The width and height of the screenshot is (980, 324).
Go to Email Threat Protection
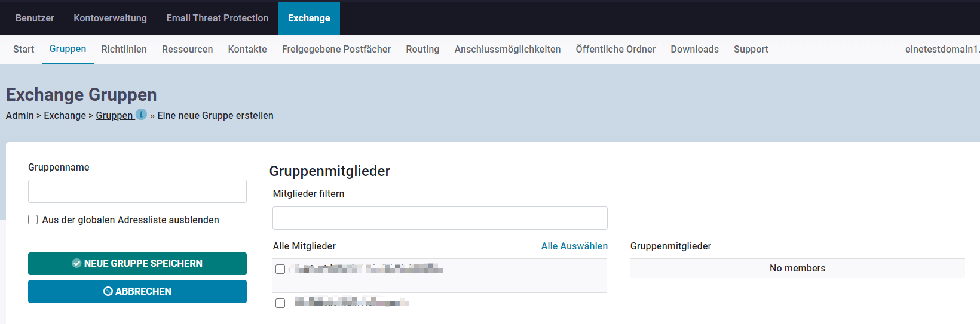click(218, 18)
